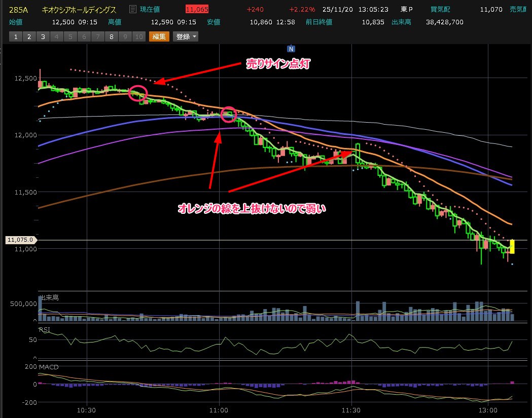The width and height of the screenshot is (532, 418).
Task: Switch to chart preset 8
Action: pos(111,36)
